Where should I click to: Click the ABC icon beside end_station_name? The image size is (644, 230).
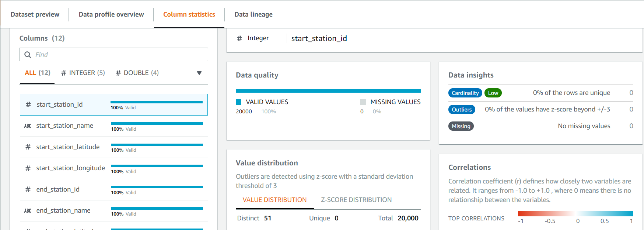28,211
